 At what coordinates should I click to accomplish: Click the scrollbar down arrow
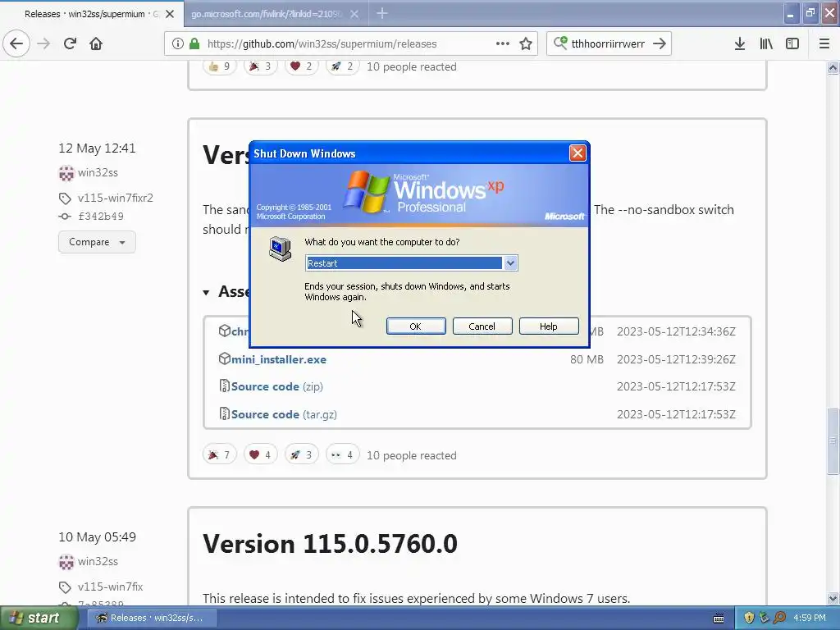click(833, 598)
